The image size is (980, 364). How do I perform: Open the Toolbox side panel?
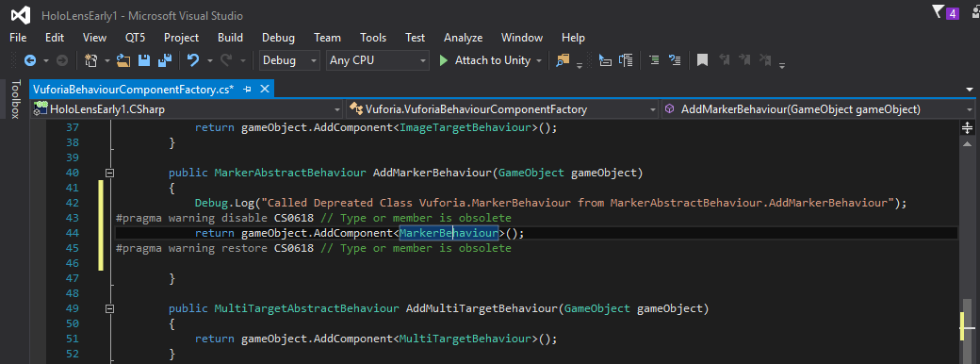pos(16,99)
